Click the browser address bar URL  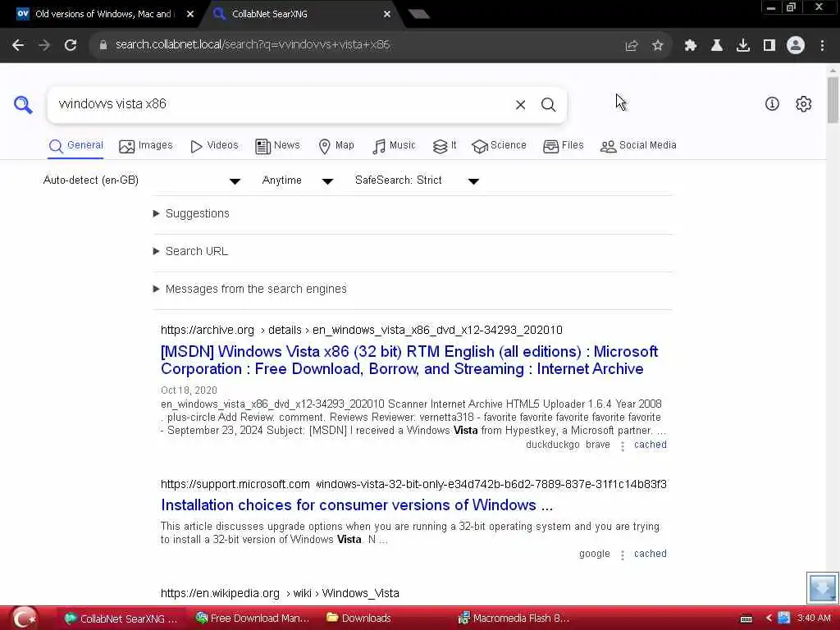253,45
